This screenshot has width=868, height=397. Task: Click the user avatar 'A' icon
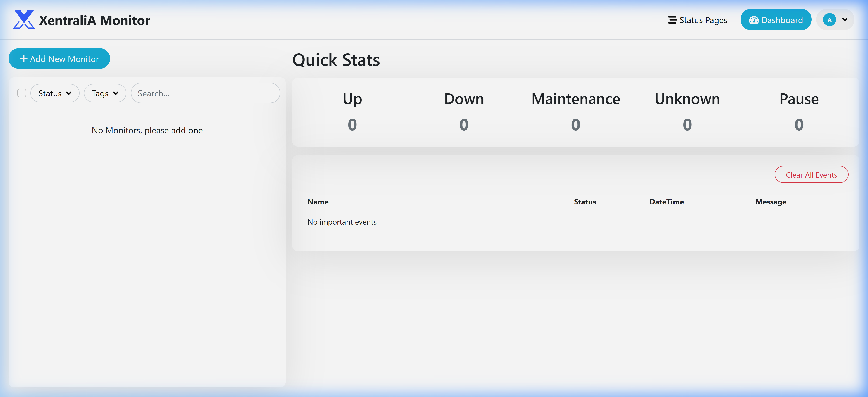tap(829, 19)
